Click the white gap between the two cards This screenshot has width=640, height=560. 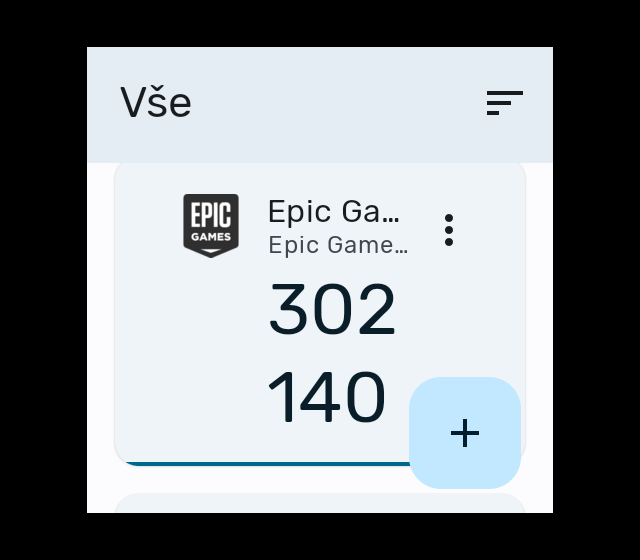point(320,479)
